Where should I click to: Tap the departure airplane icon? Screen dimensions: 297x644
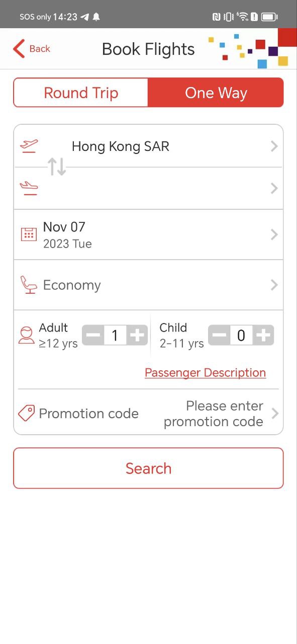coord(29,146)
